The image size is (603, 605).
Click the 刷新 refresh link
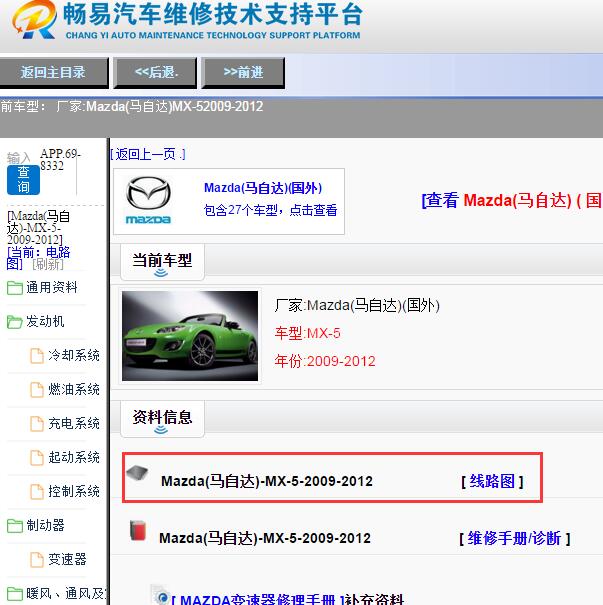click(x=48, y=264)
